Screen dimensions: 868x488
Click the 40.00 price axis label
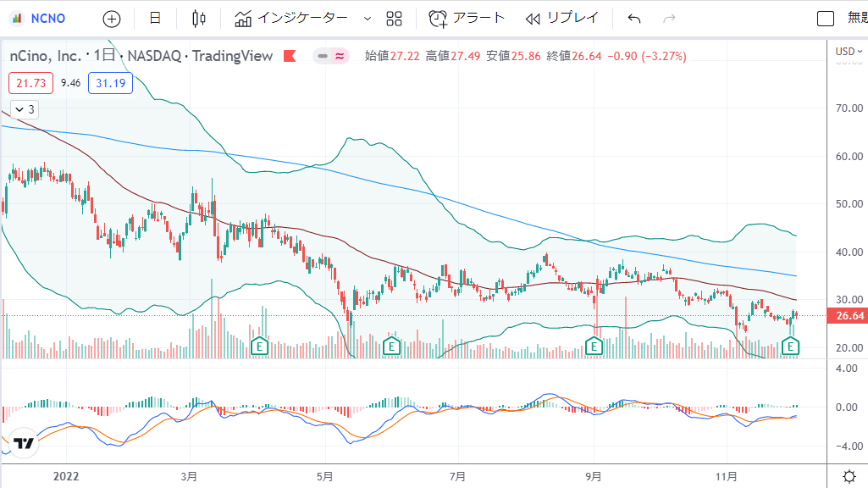849,252
